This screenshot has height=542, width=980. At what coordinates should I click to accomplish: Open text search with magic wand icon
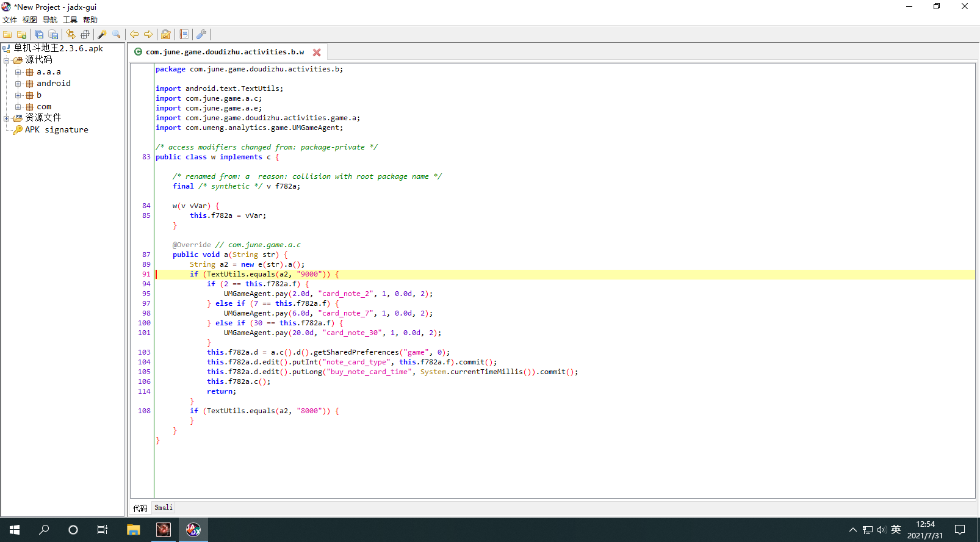click(x=102, y=34)
